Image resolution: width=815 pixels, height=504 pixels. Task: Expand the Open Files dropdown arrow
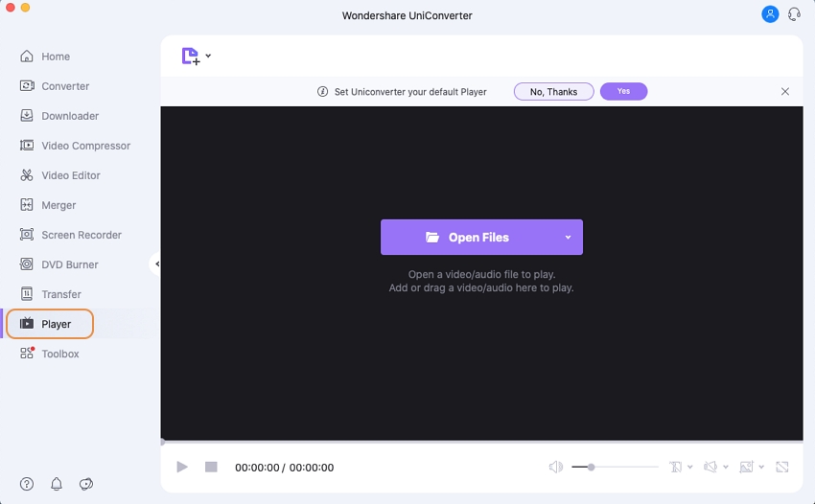(x=568, y=238)
